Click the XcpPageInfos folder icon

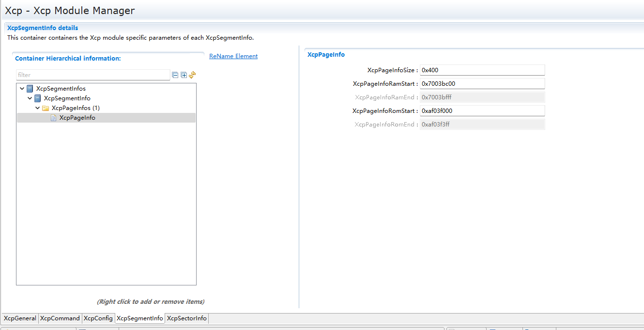pos(46,108)
